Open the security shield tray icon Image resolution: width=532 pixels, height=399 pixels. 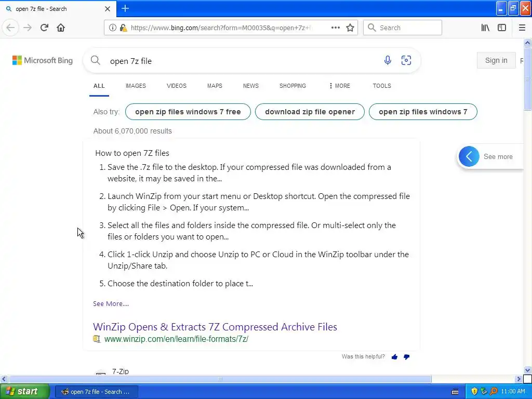474,391
